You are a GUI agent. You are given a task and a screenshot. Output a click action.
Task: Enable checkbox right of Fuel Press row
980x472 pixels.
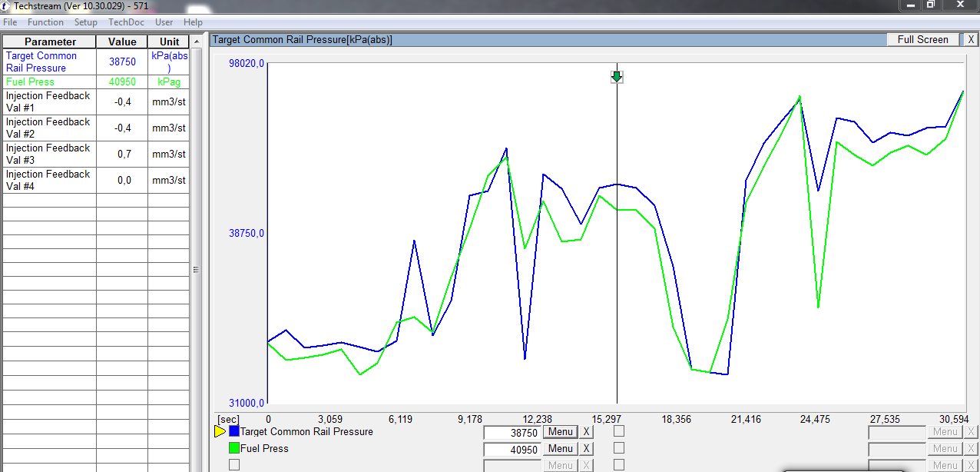(619, 448)
